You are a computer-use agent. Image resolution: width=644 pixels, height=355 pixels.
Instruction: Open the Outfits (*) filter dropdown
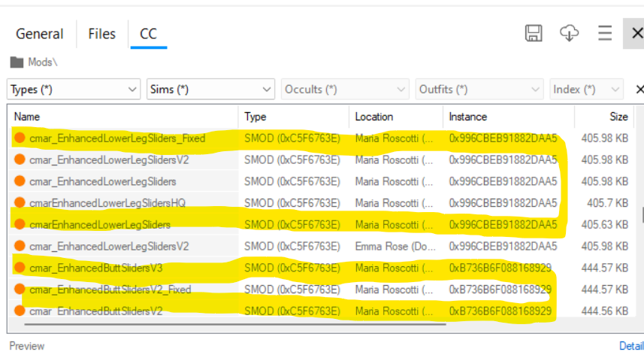point(479,90)
